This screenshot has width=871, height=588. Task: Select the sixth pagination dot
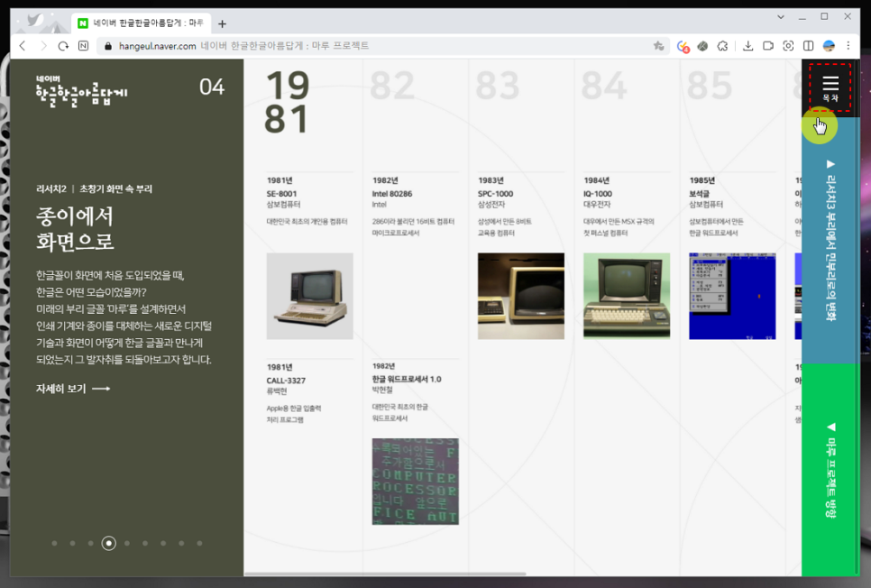coord(145,543)
